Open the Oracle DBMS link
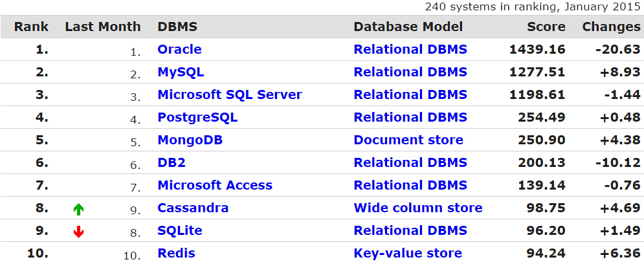644x264 pixels. pyautogui.click(x=179, y=49)
